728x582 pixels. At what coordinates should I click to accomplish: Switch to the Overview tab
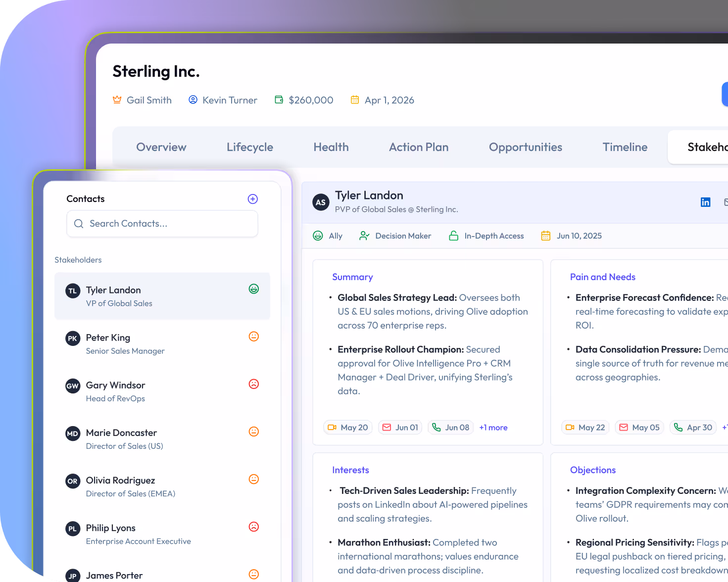[161, 147]
